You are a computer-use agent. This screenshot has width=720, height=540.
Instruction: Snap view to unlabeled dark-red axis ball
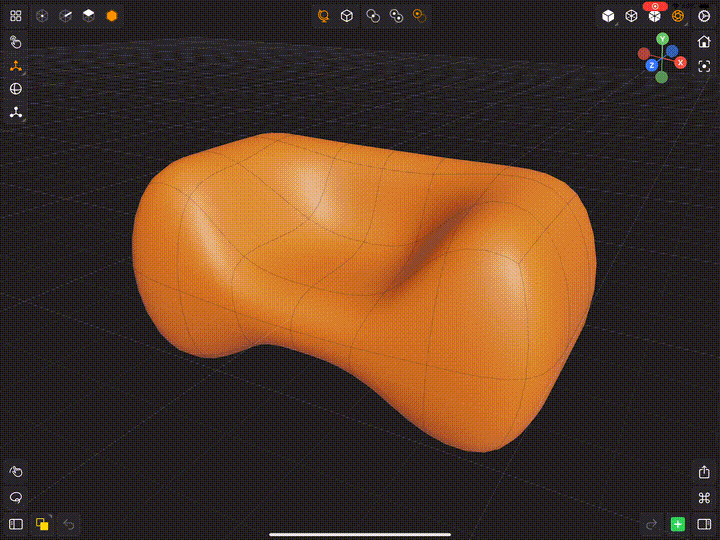pos(644,54)
